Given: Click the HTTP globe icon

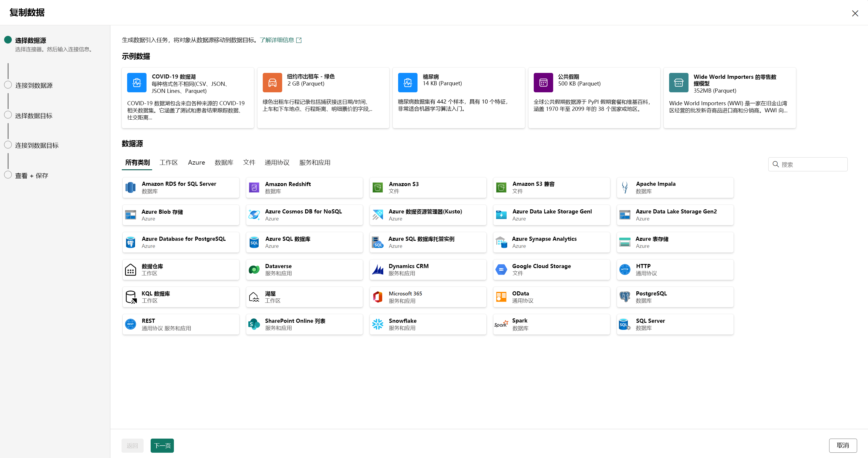Looking at the screenshot, I should [625, 270].
